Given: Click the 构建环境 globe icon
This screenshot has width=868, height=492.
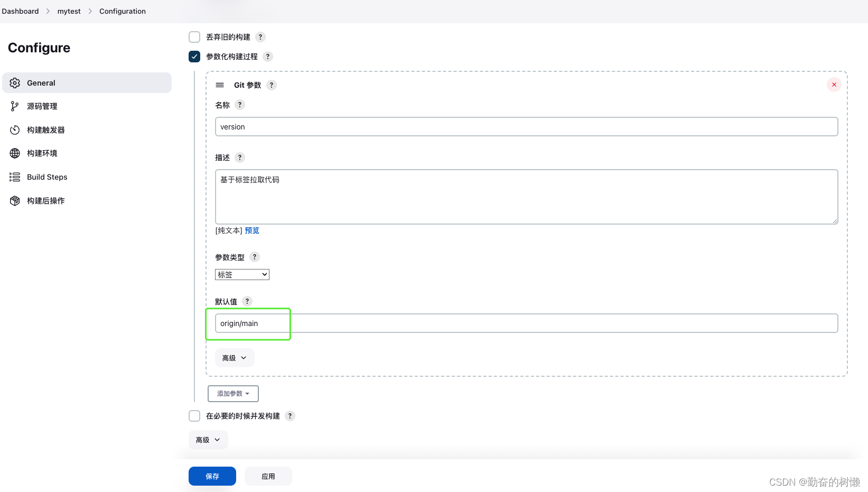Looking at the screenshot, I should pos(15,153).
